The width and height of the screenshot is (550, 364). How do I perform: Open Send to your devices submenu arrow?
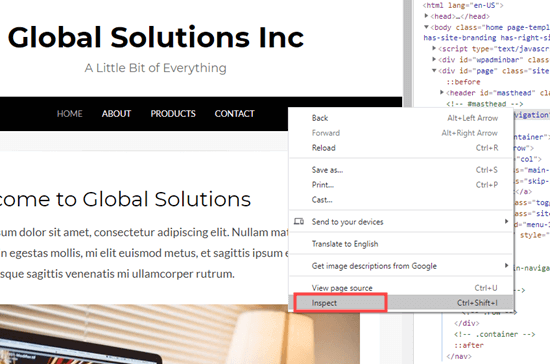(506, 221)
